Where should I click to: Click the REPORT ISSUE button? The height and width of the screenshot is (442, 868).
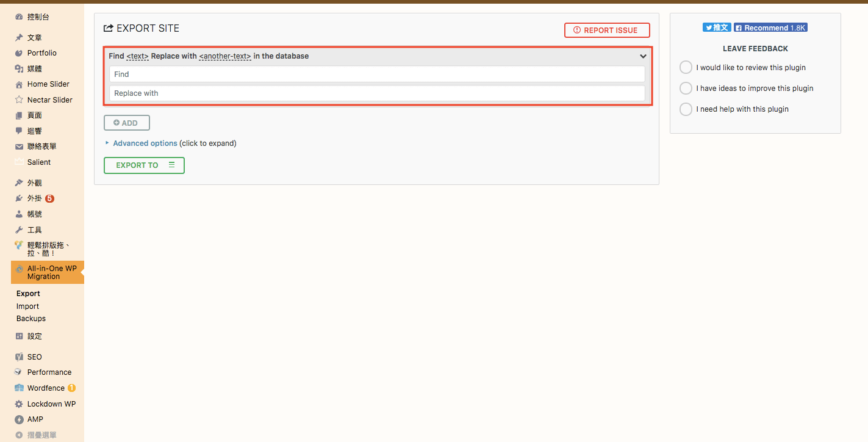coord(607,30)
